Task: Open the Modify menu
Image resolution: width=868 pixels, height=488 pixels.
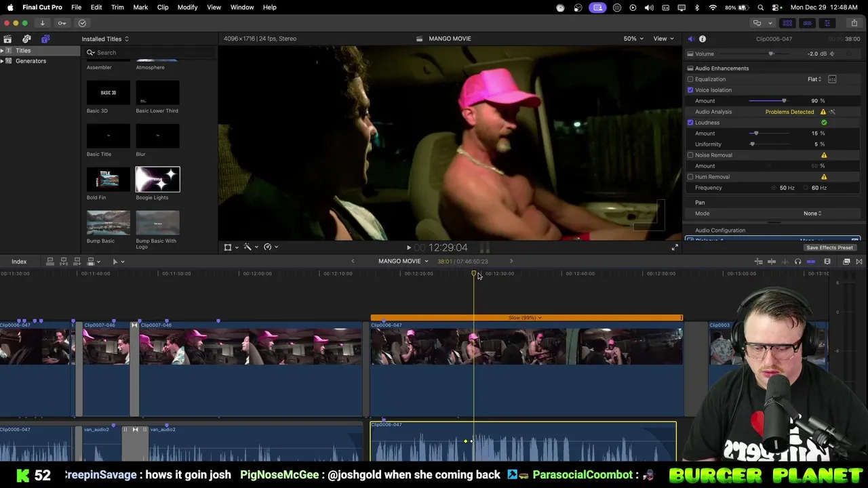Action: tap(187, 7)
